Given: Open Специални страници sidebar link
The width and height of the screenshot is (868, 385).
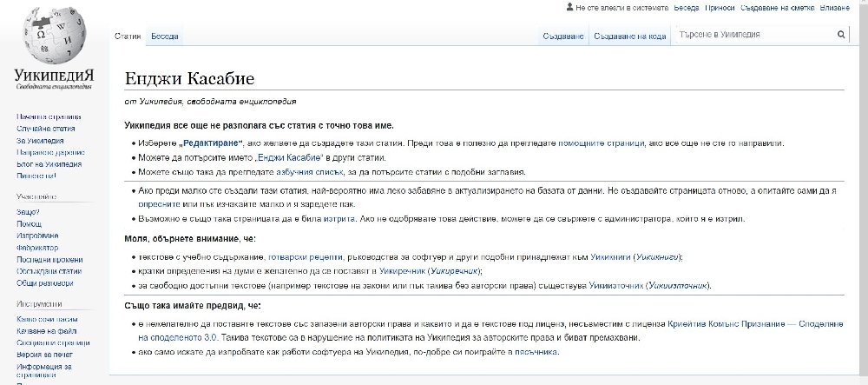Looking at the screenshot, I should [x=53, y=343].
